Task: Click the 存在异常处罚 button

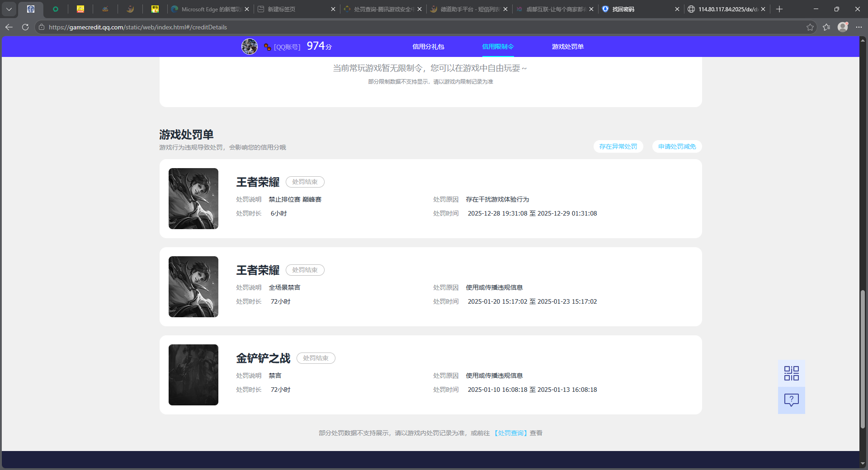Action: tap(618, 146)
